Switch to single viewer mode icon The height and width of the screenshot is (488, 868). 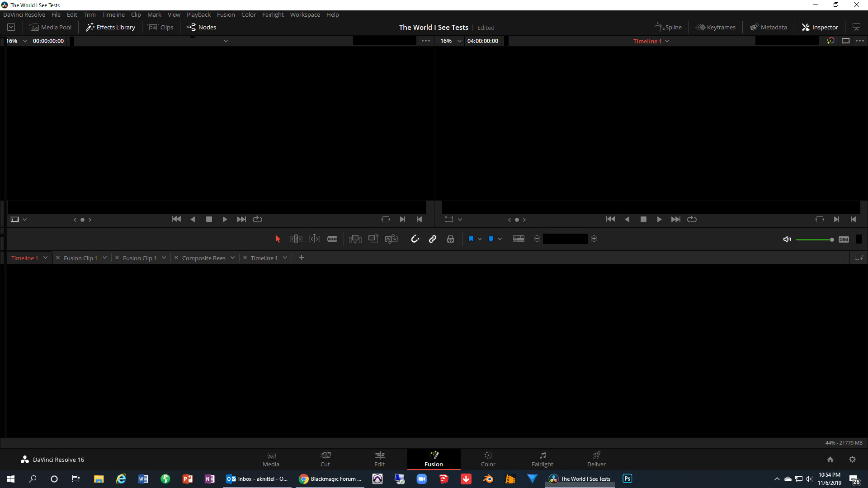click(x=845, y=41)
